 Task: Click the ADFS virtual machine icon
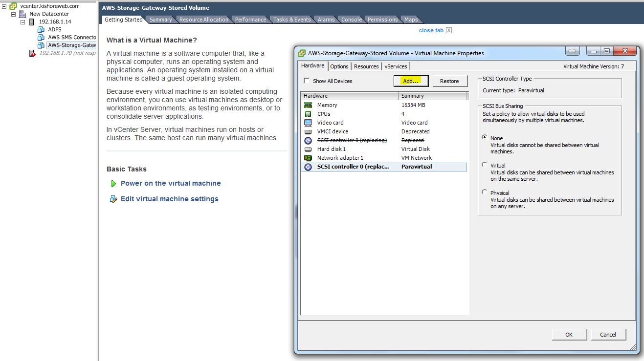[41, 30]
